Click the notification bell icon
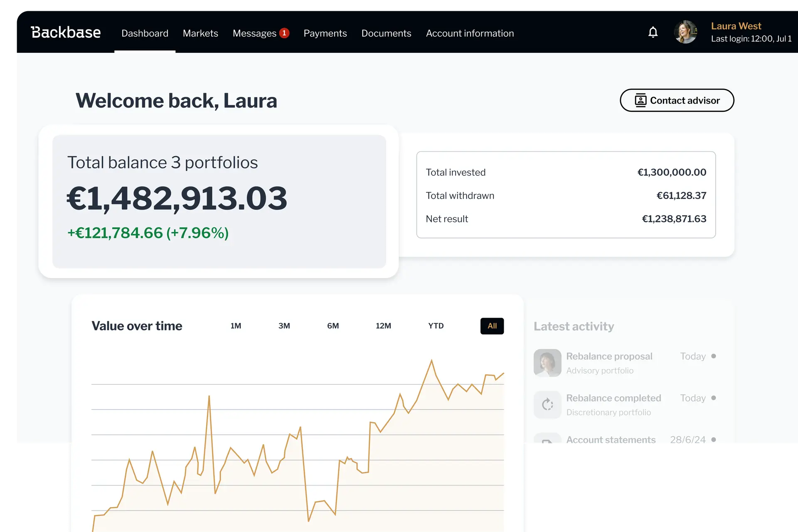Screen dimensions: 798x532 (653, 32)
